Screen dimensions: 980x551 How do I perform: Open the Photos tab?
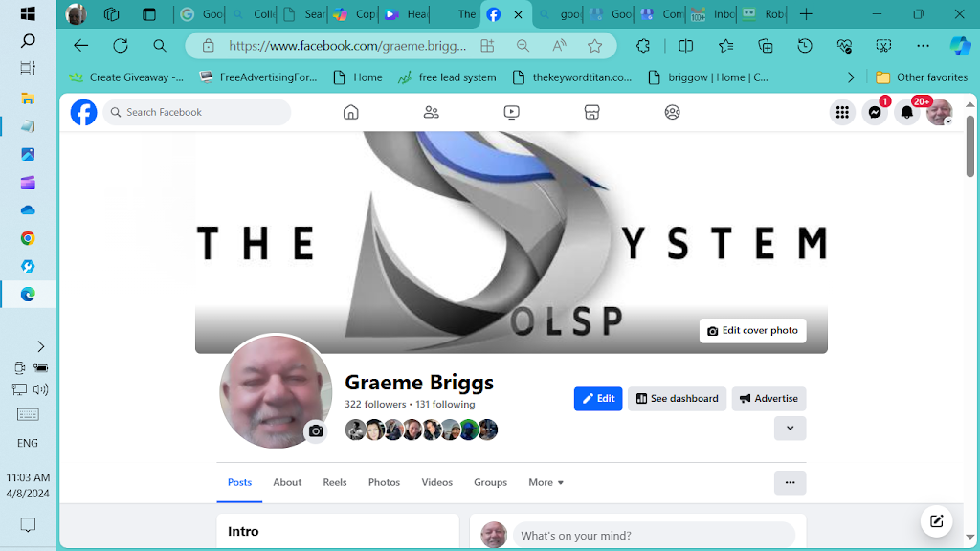[384, 482]
